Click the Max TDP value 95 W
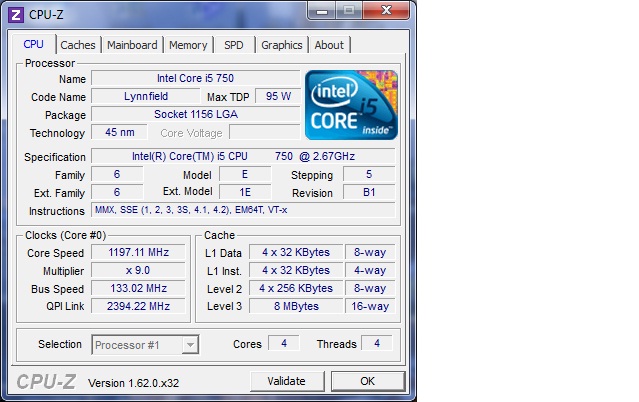 (x=278, y=96)
